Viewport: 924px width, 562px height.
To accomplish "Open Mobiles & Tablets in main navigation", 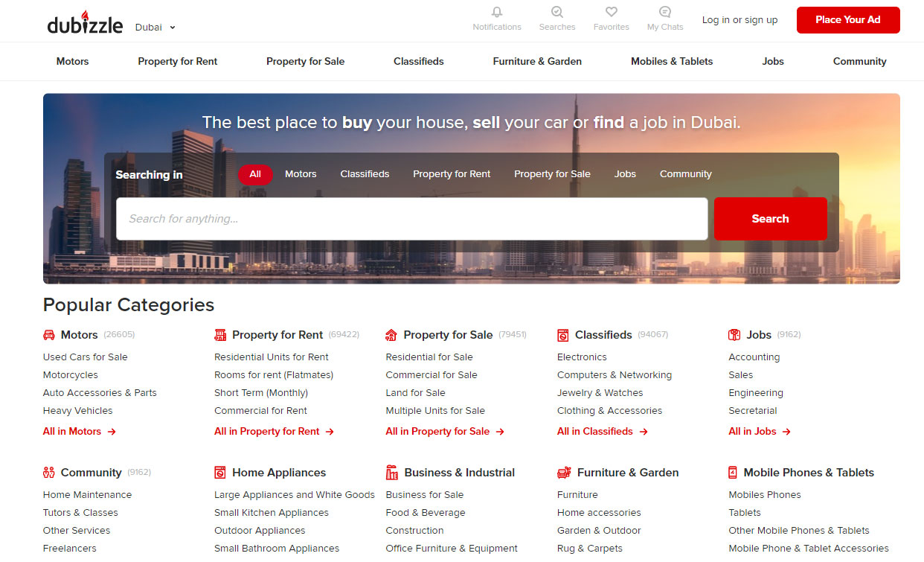I will coord(671,62).
